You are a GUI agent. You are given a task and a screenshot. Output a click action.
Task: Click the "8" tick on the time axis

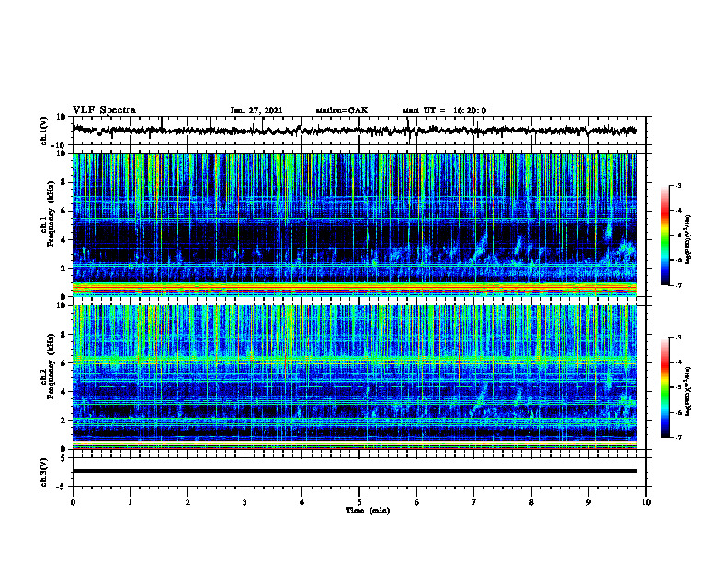pyautogui.click(x=531, y=502)
